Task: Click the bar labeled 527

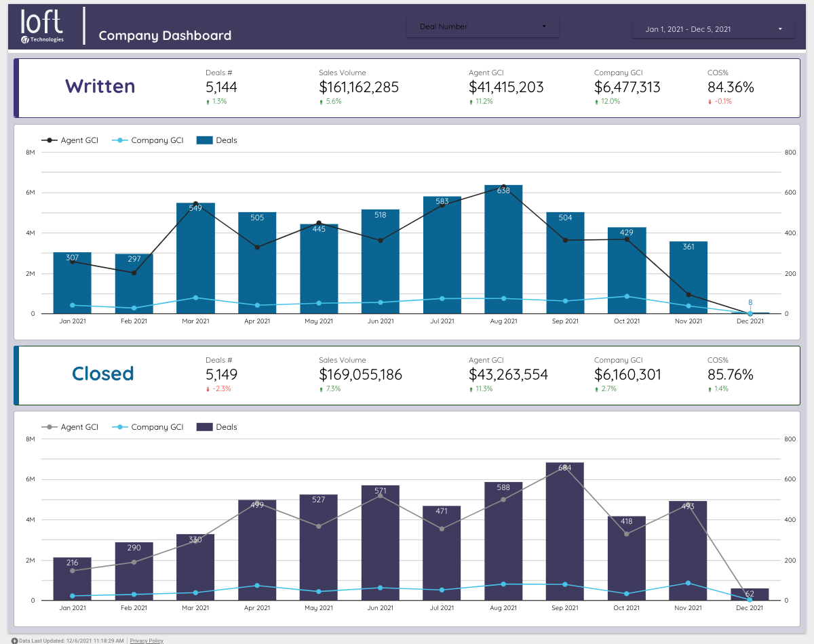Action: tap(319, 548)
